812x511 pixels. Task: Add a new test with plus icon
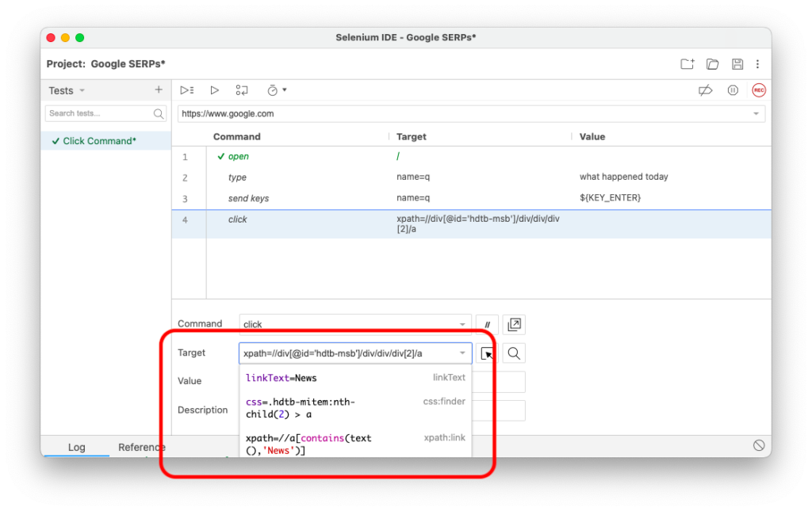159,90
